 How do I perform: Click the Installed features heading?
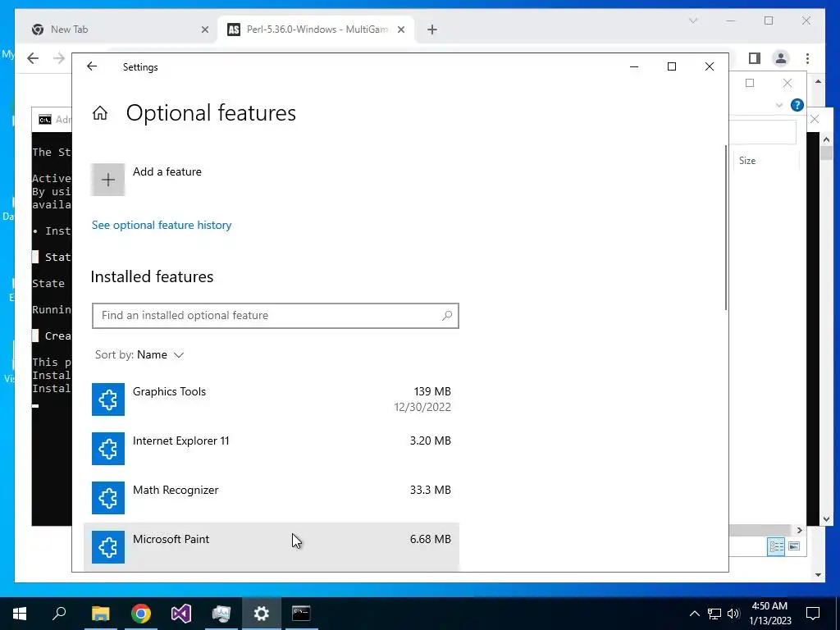(152, 277)
